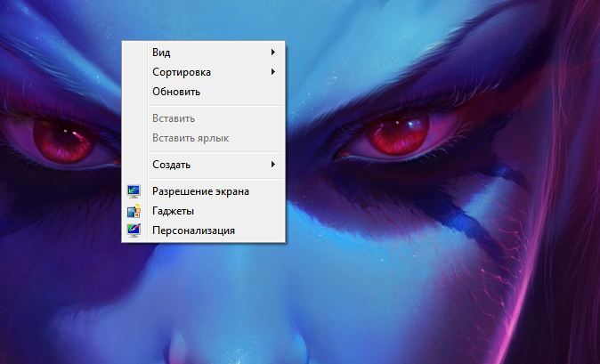This screenshot has width=600, height=364.
Task: Expand the arrow next to Создать
Action: 272,165
